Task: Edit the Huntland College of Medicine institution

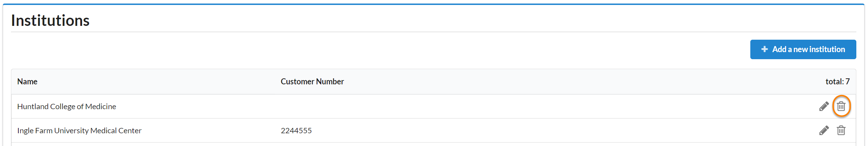Action: (824, 106)
